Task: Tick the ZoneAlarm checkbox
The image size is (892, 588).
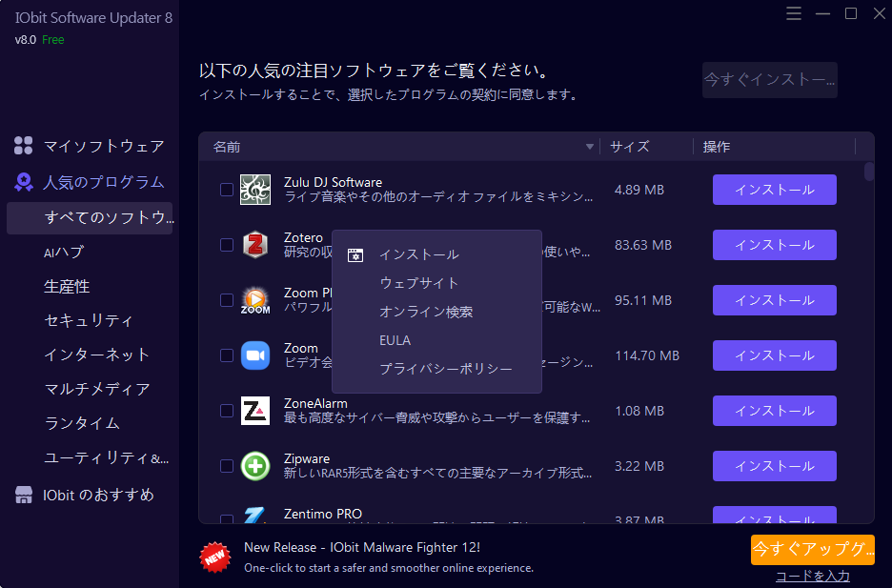Action: pyautogui.click(x=227, y=411)
